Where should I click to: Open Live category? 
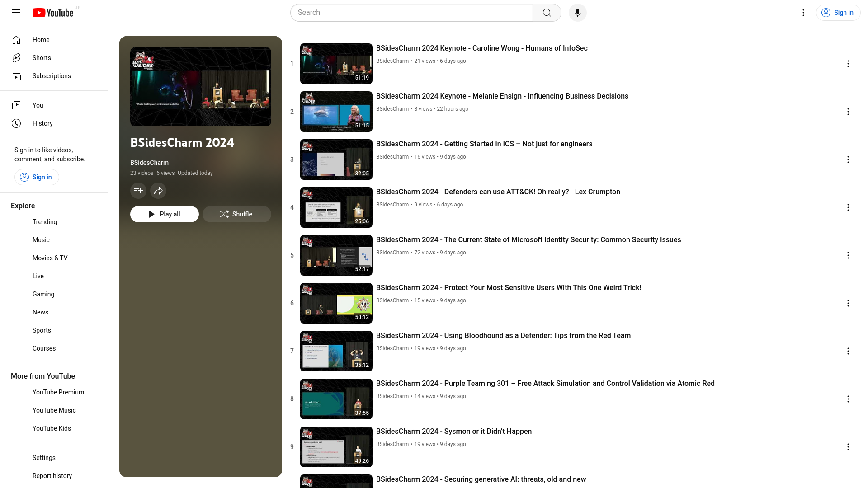[54, 276]
